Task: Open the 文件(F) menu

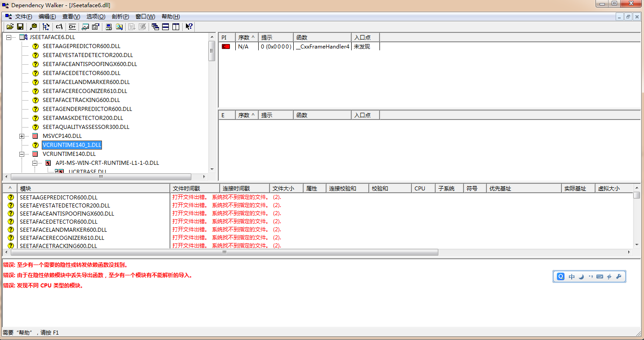Action: (x=24, y=17)
